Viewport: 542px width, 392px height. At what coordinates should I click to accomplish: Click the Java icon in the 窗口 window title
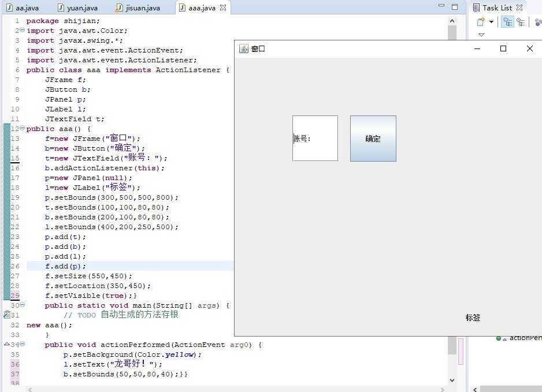tap(244, 48)
